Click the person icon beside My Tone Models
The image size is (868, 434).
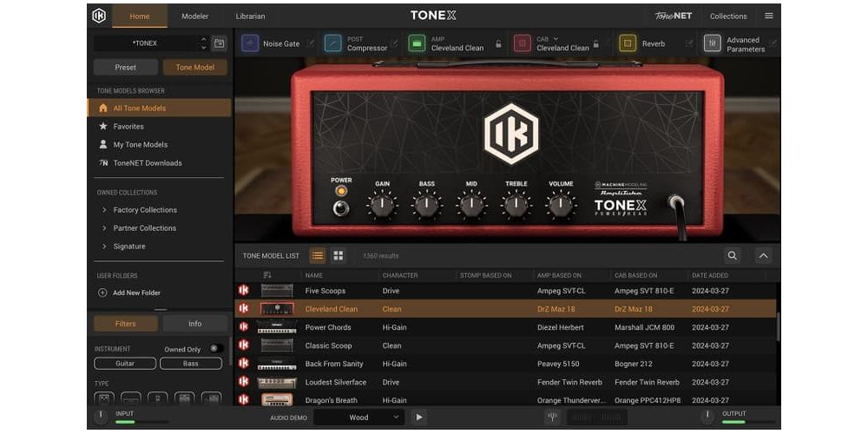pyautogui.click(x=103, y=144)
